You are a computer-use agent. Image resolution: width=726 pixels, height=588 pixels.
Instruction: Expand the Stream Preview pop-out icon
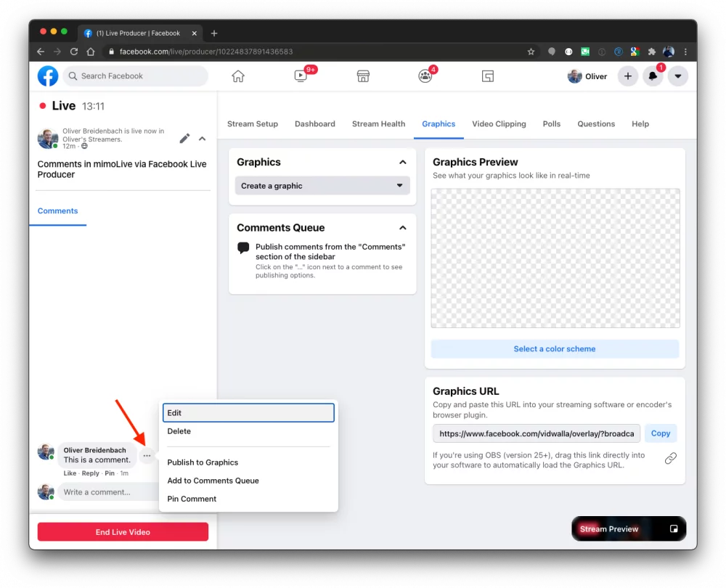[674, 528]
